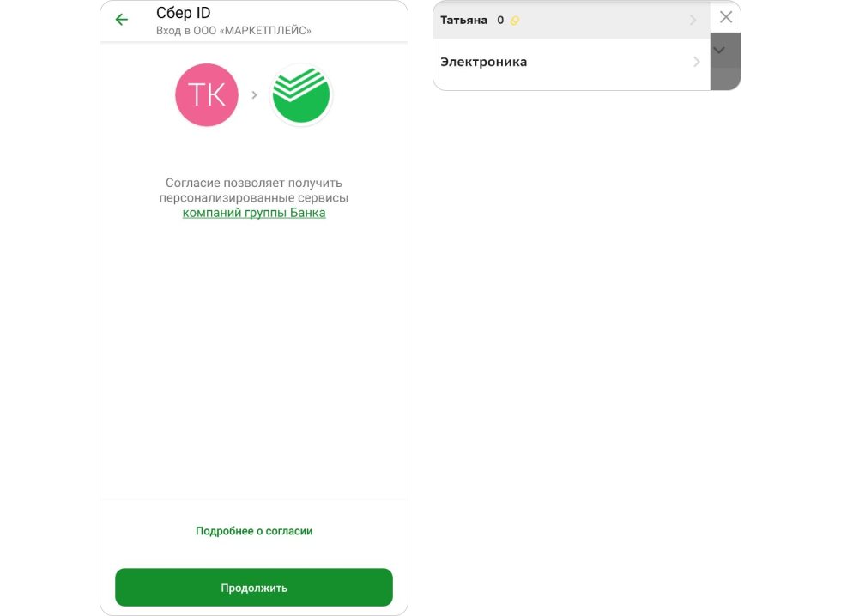Click the Сбер ID header title
This screenshot has width=841, height=616.
pyautogui.click(x=183, y=13)
